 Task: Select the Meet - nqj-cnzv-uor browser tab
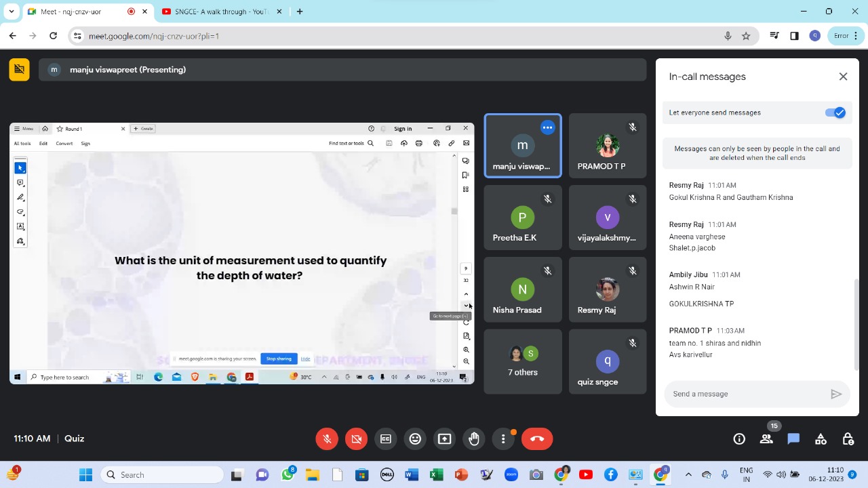(88, 12)
